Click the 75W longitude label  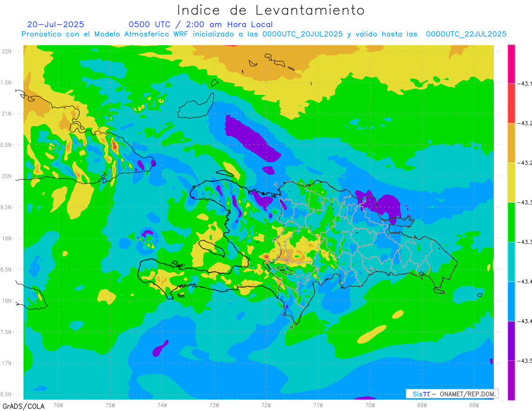110,405
